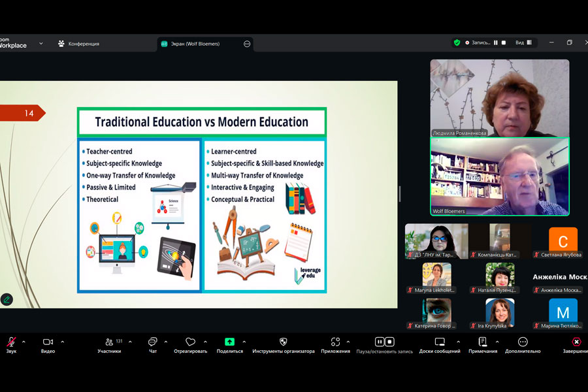Expand video options arrow next to Видео
The height and width of the screenshot is (392, 588).
point(62,342)
